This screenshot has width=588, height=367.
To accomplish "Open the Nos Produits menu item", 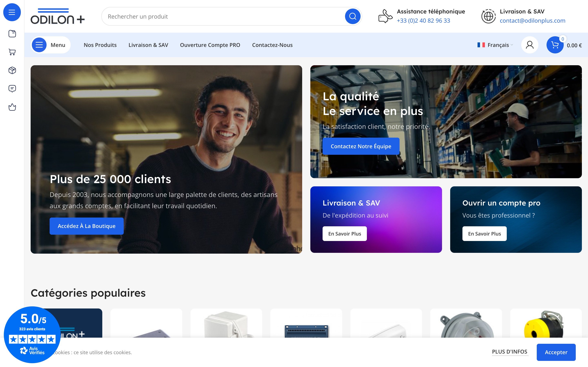I will (100, 45).
